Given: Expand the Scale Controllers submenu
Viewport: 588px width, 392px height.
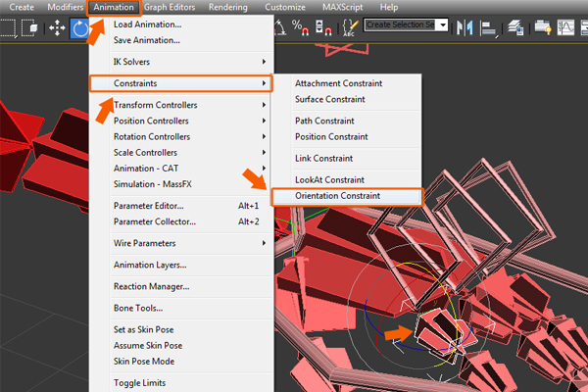Looking at the screenshot, I should (x=181, y=152).
